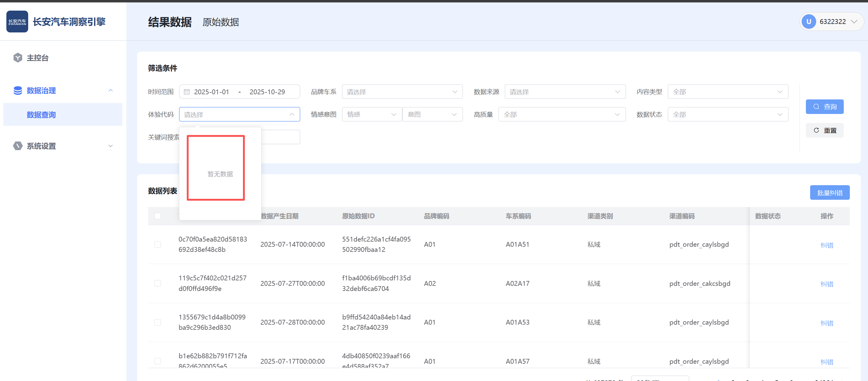
Task: Click the 批量纠错 button
Action: [829, 192]
